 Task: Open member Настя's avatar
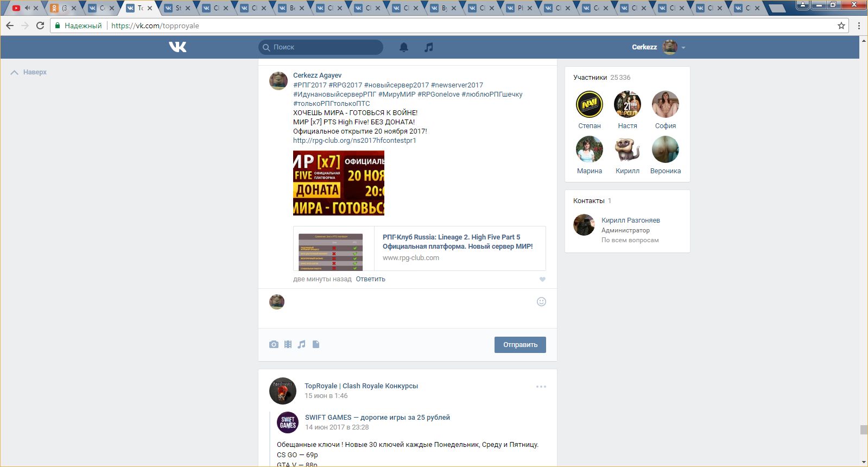pyautogui.click(x=628, y=104)
